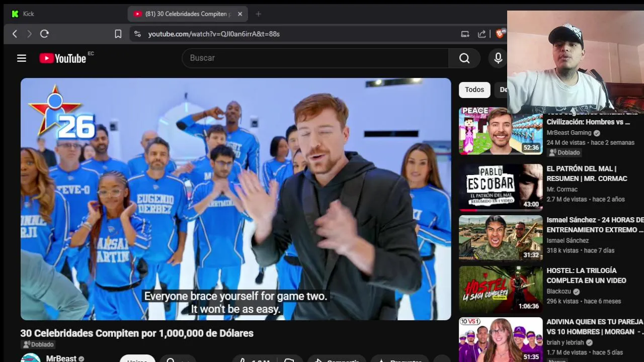This screenshot has height=362, width=644.
Task: Open the MrBeast channel name link
Action: [x=61, y=358]
